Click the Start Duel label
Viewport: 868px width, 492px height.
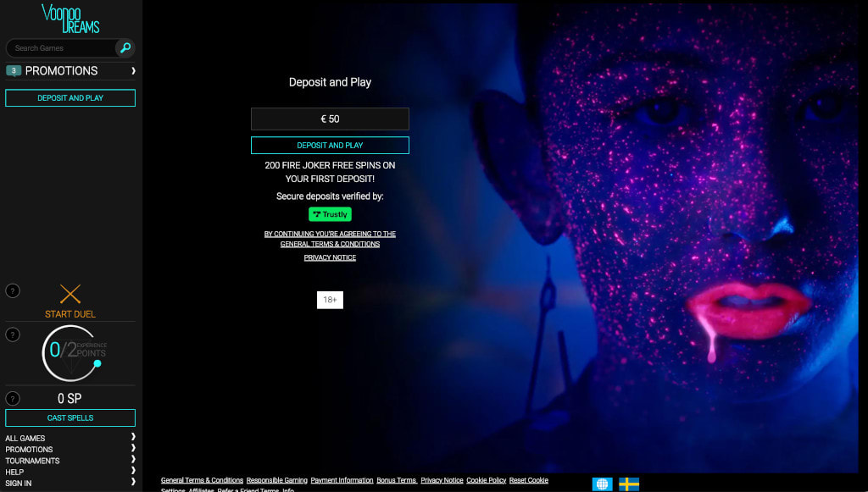(70, 314)
